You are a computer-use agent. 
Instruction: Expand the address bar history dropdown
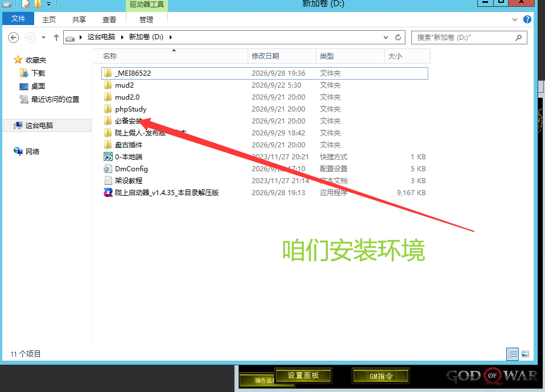tap(386, 38)
